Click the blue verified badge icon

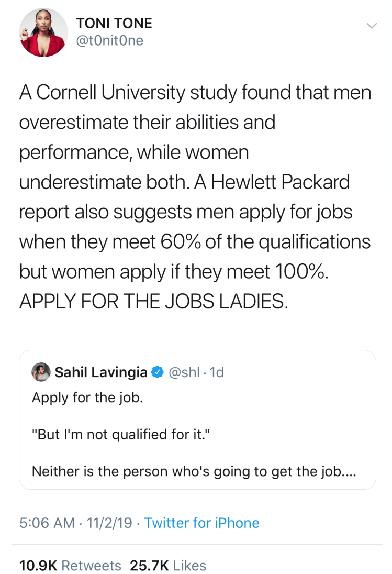tap(156, 372)
